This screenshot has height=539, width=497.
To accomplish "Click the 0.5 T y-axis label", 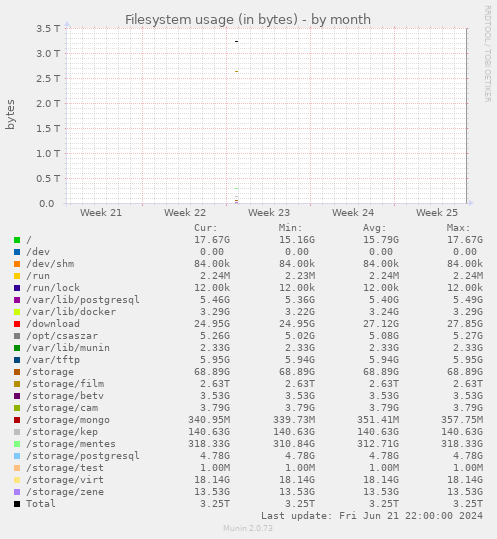I will point(48,179).
